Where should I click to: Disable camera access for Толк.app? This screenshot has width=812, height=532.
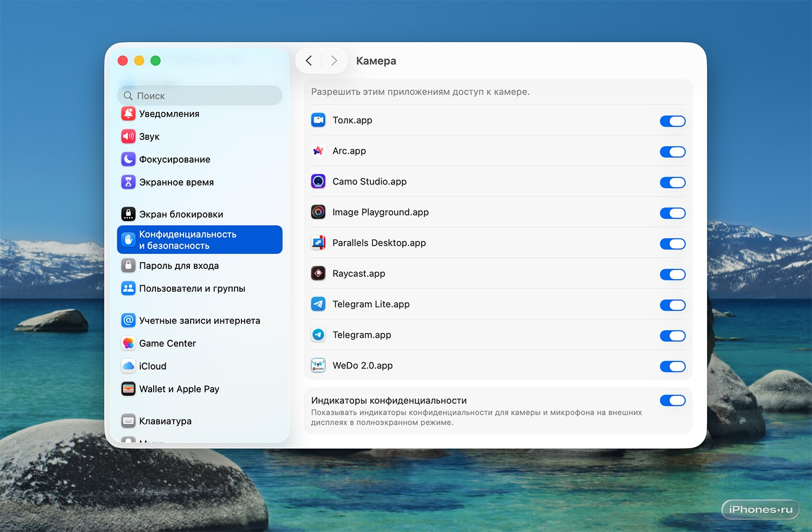(x=673, y=121)
